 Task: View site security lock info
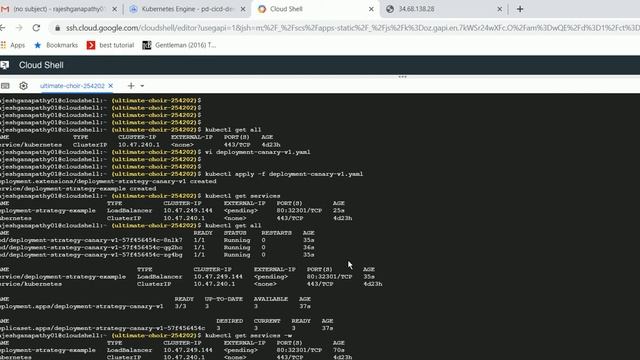pos(58,28)
